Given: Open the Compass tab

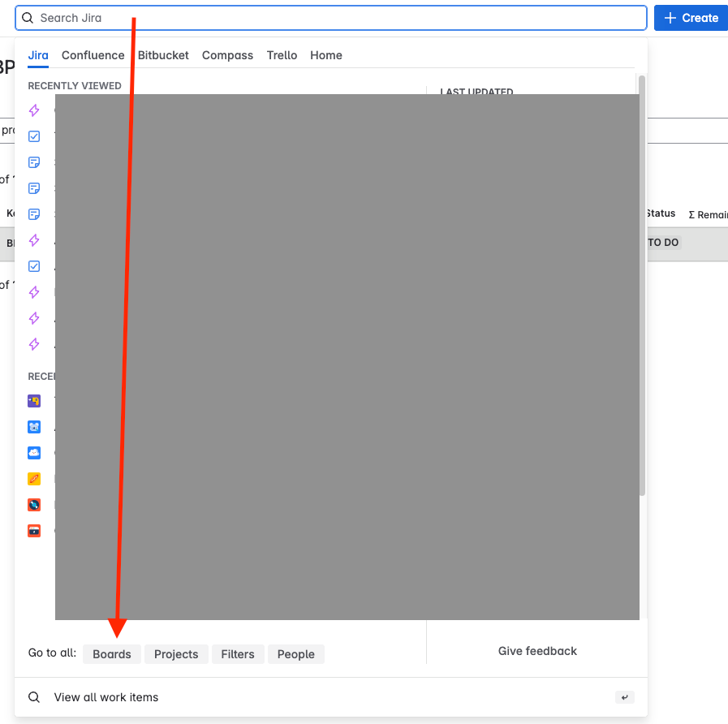Looking at the screenshot, I should coord(227,55).
